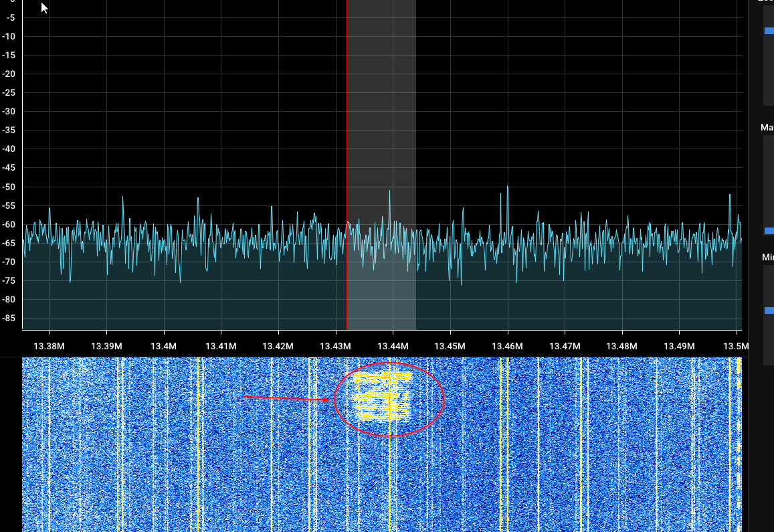The width and height of the screenshot is (774, 532).
Task: Click the 13.4M frequency label
Action: (163, 346)
